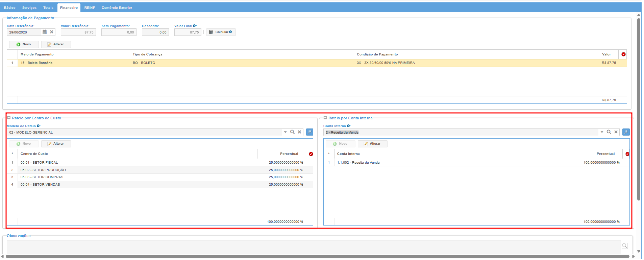The width and height of the screenshot is (644, 260).
Task: Select the 15 - Boleto Bancário payment row
Action: point(317,63)
